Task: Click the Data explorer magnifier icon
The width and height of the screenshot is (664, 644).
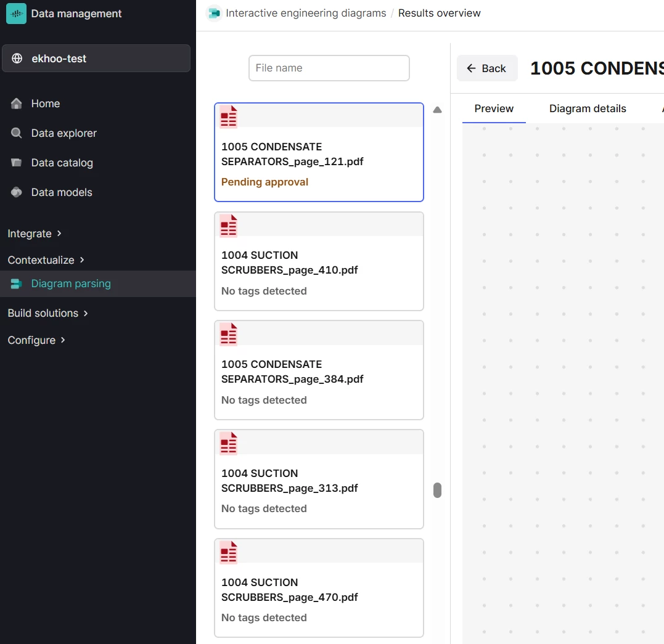Action: click(16, 133)
